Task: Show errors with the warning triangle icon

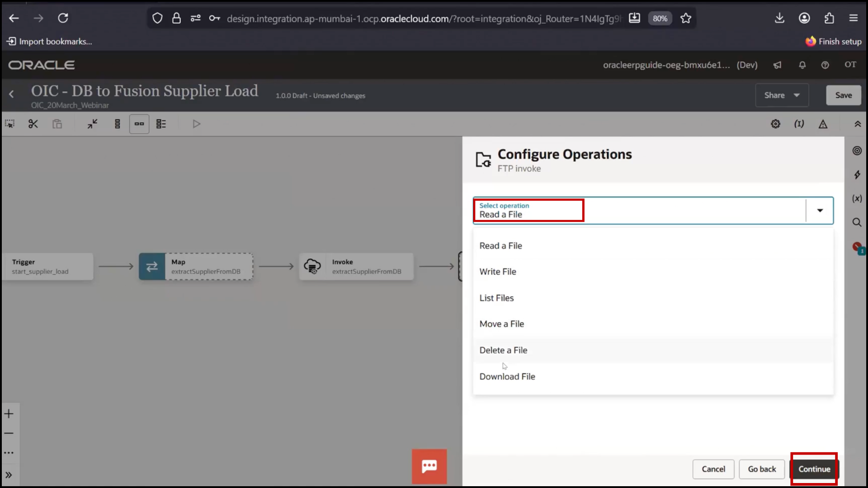Action: (x=823, y=124)
